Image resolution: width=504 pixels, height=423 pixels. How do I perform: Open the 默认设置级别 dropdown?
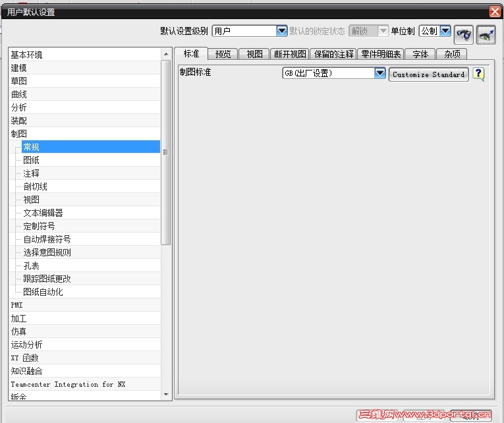[281, 31]
